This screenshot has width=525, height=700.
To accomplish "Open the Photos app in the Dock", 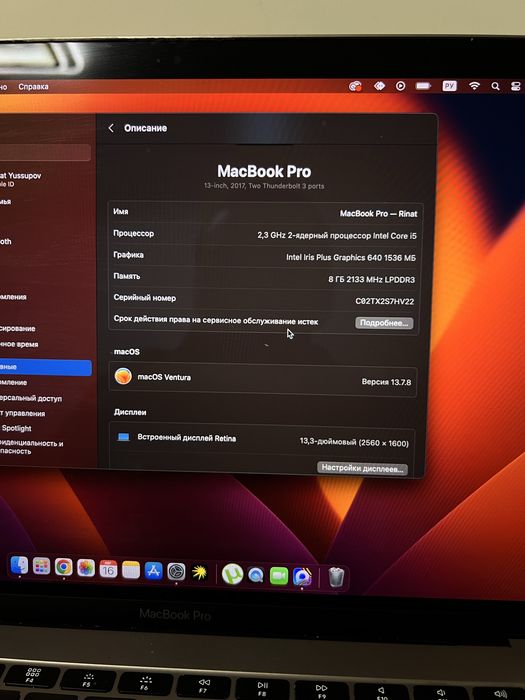I will click(x=86, y=568).
